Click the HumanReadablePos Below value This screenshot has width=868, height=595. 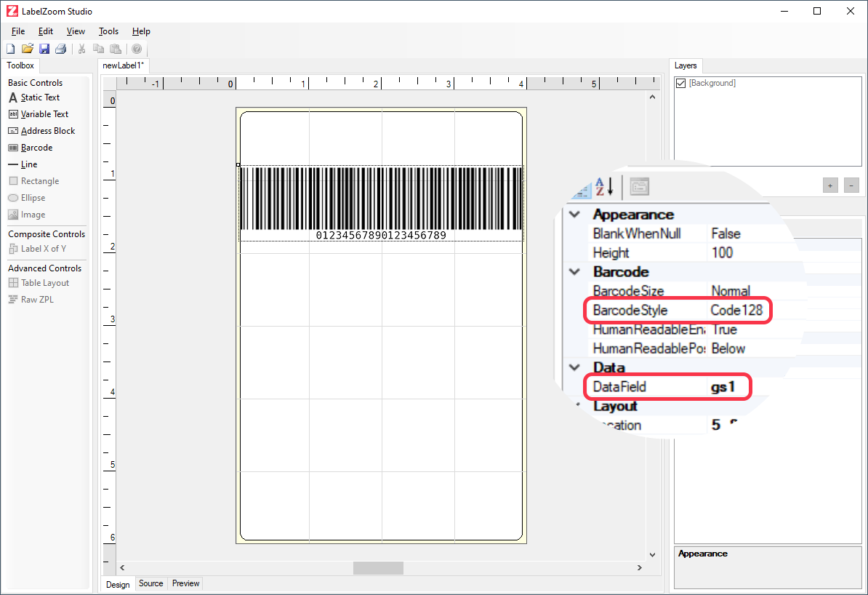tap(728, 348)
